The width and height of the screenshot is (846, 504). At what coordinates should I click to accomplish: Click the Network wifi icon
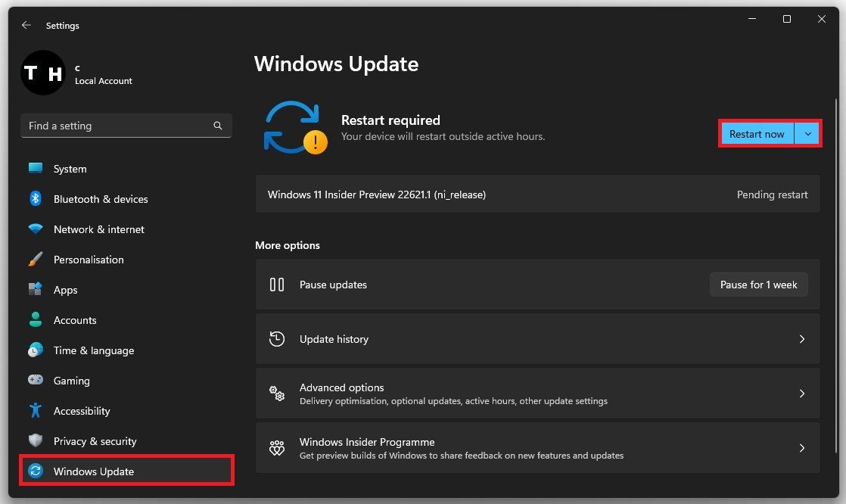coord(36,229)
